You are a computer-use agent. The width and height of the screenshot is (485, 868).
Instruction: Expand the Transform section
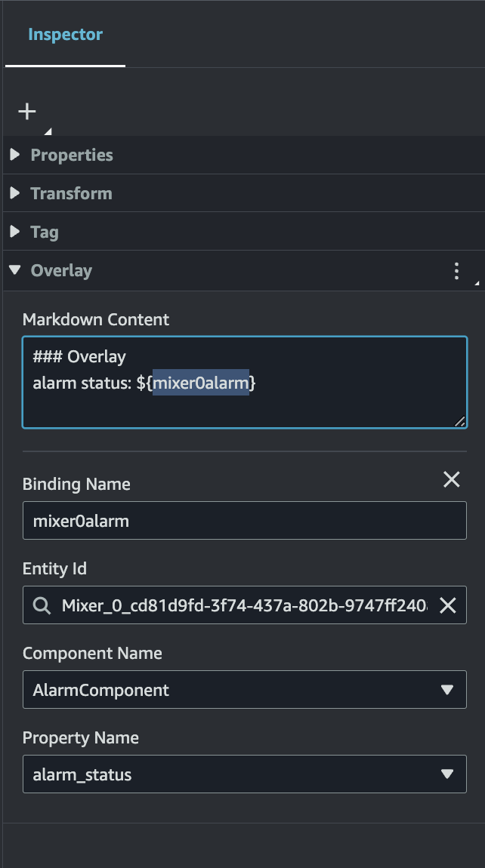click(72, 193)
